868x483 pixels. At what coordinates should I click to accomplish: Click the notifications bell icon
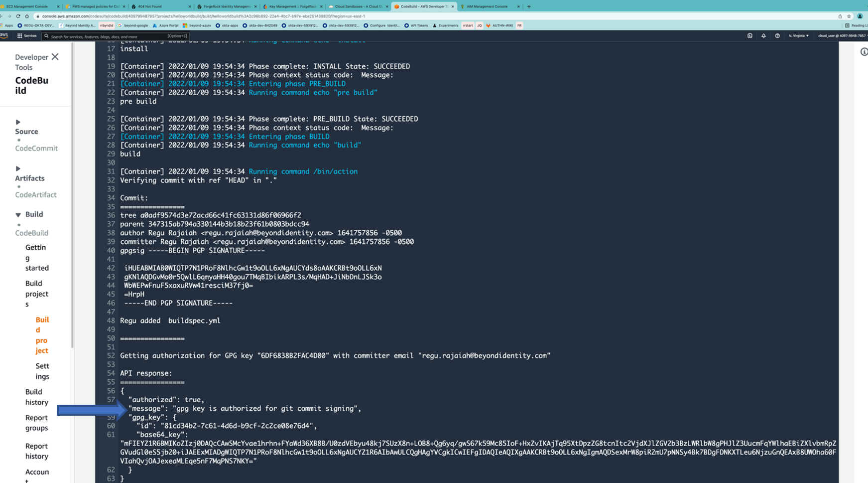pyautogui.click(x=763, y=36)
